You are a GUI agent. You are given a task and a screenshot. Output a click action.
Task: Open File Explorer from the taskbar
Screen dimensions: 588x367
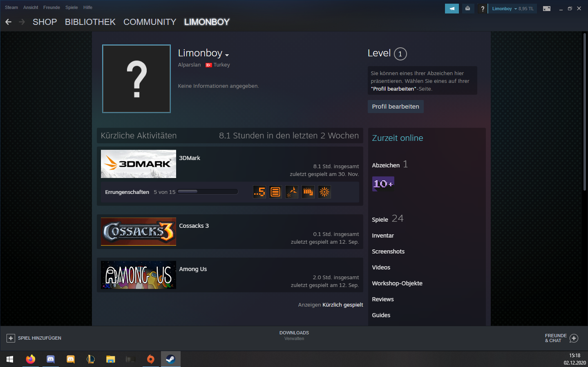point(111,359)
